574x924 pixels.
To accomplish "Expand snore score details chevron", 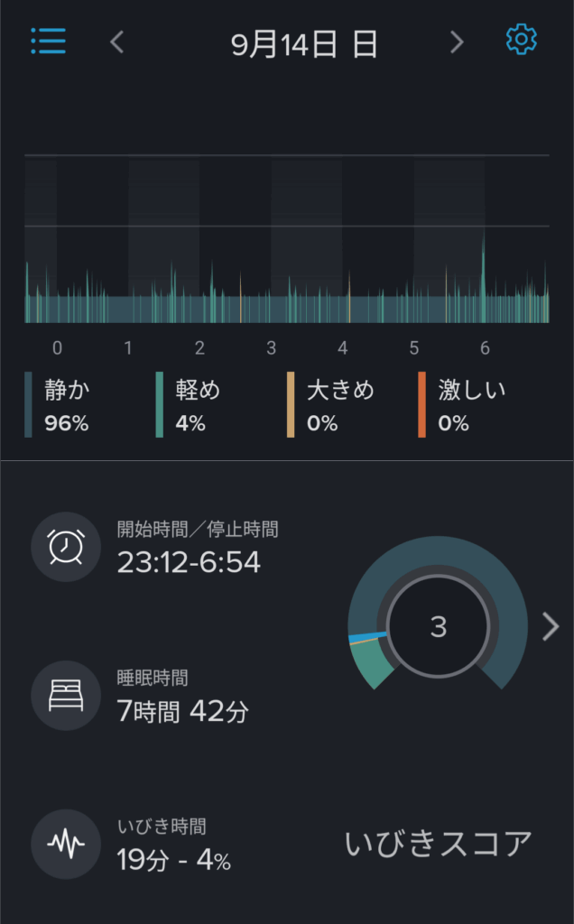I will click(551, 626).
